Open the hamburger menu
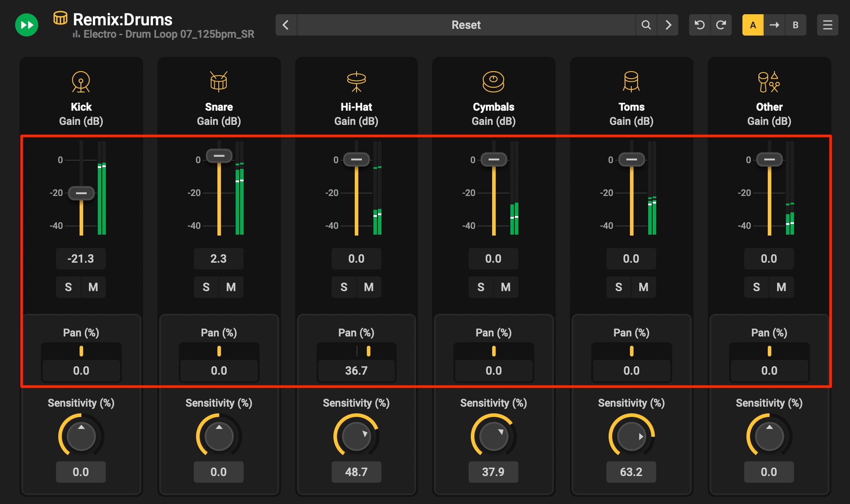The height and width of the screenshot is (504, 850). point(828,25)
